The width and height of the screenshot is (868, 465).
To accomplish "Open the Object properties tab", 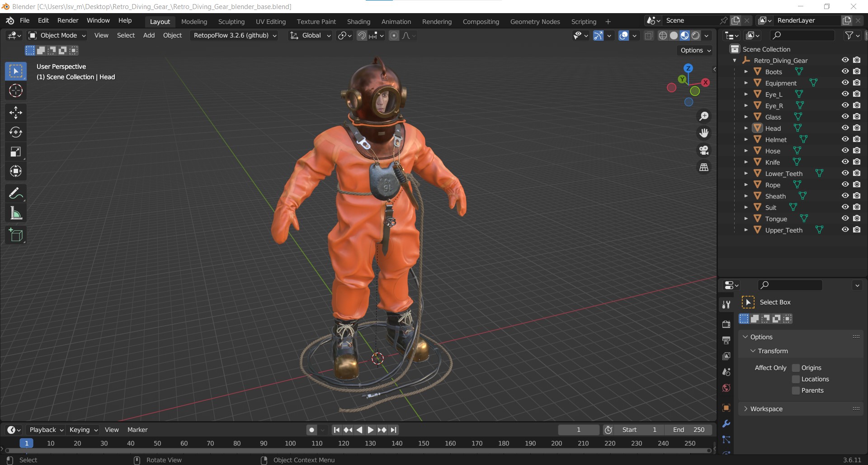I will 726,408.
